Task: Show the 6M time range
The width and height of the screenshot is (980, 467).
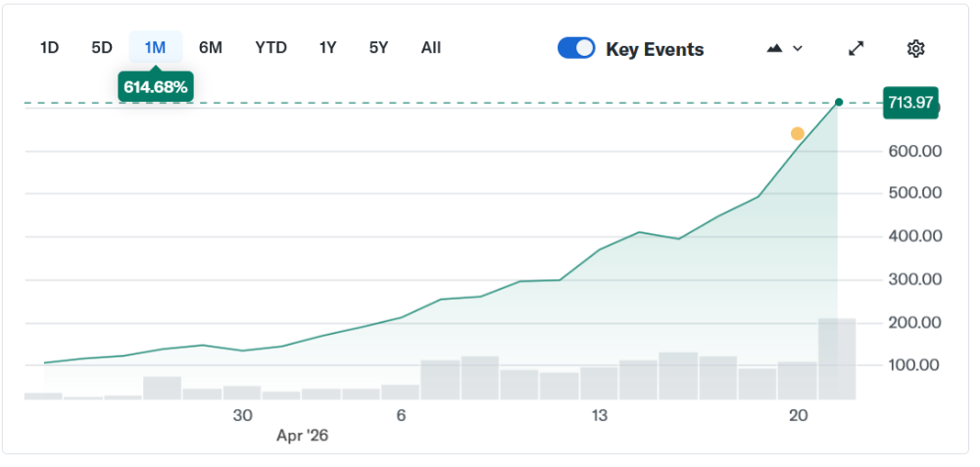Action: click(x=210, y=47)
